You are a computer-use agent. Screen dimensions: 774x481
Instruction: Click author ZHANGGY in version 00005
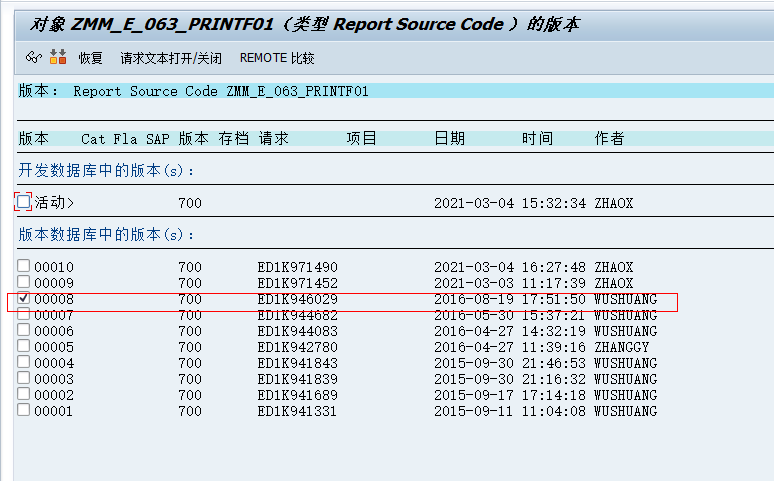click(x=622, y=347)
